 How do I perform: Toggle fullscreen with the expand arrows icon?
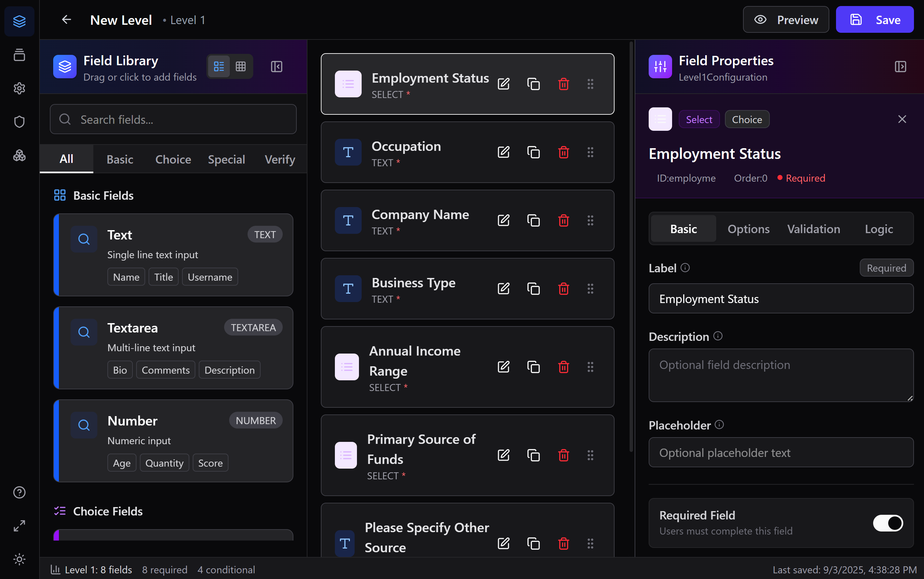click(19, 526)
